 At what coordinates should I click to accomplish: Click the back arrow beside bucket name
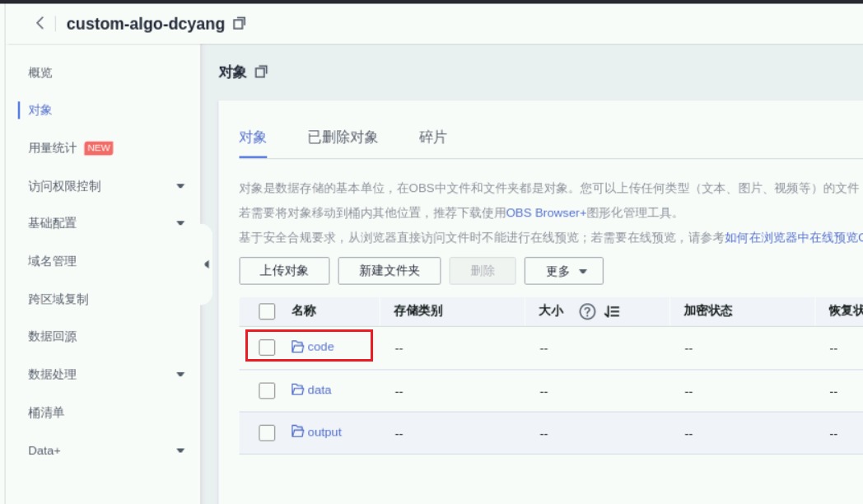pos(40,23)
